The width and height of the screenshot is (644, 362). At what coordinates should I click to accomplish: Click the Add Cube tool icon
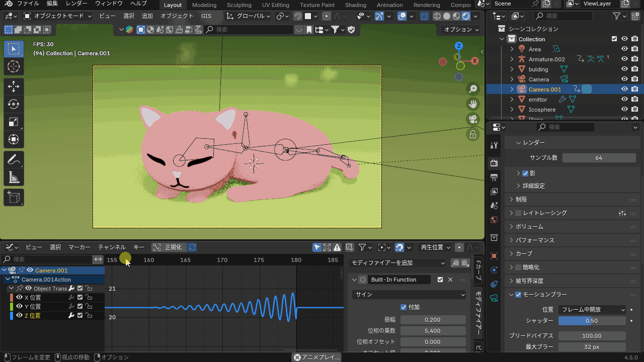14,198
